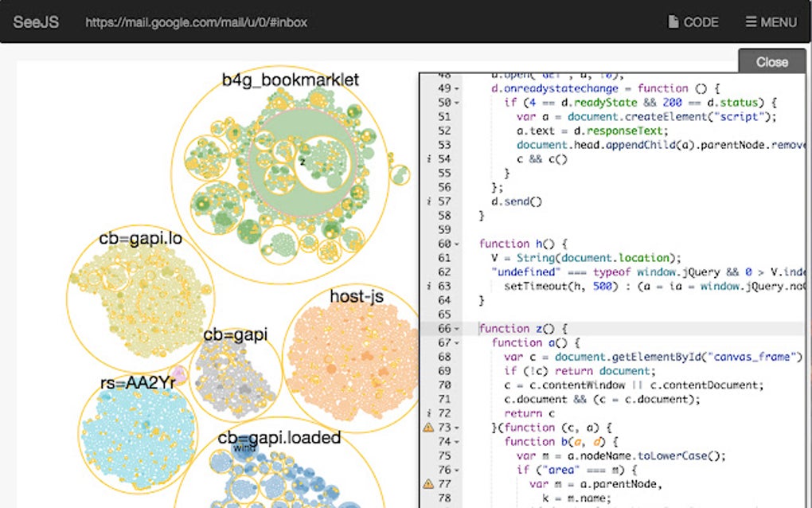Click the info annotation on line 63
Image resolution: width=812 pixels, height=508 pixels.
[x=429, y=287]
